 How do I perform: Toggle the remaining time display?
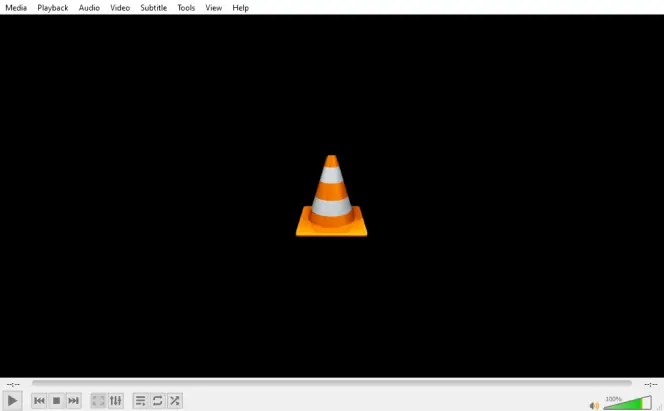650,384
